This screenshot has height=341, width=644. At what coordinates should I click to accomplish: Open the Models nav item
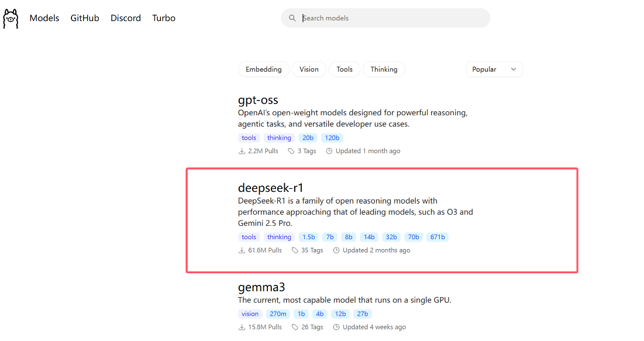(44, 18)
